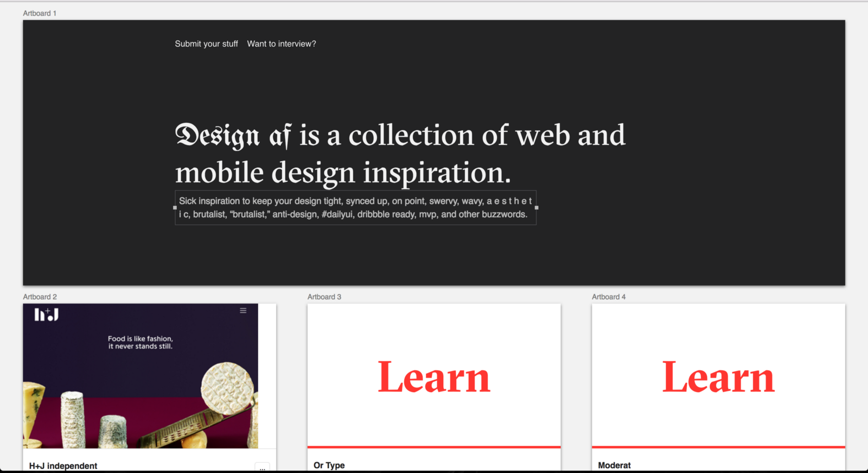The image size is (868, 473).
Task: Grab the left resize handle of the text box
Action: [175, 207]
